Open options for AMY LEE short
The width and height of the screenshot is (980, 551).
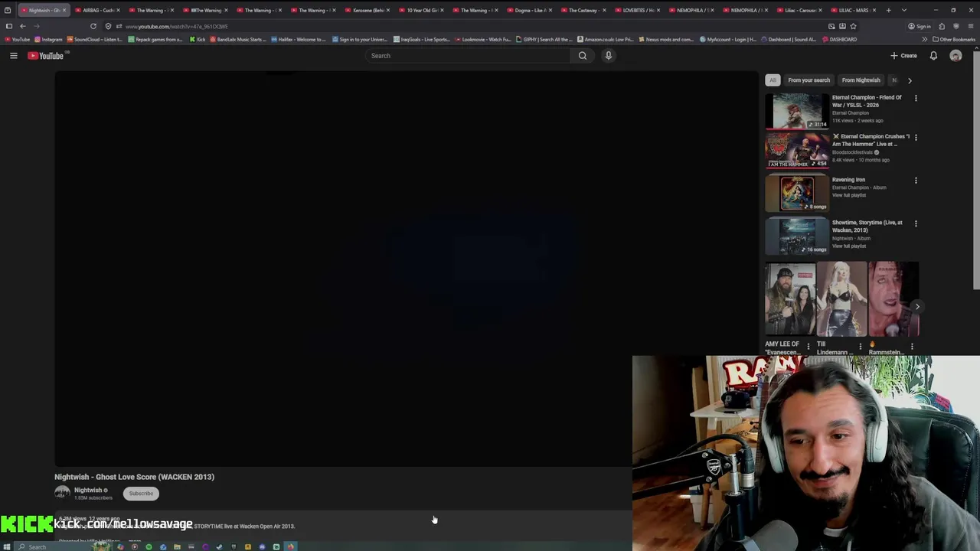click(808, 347)
